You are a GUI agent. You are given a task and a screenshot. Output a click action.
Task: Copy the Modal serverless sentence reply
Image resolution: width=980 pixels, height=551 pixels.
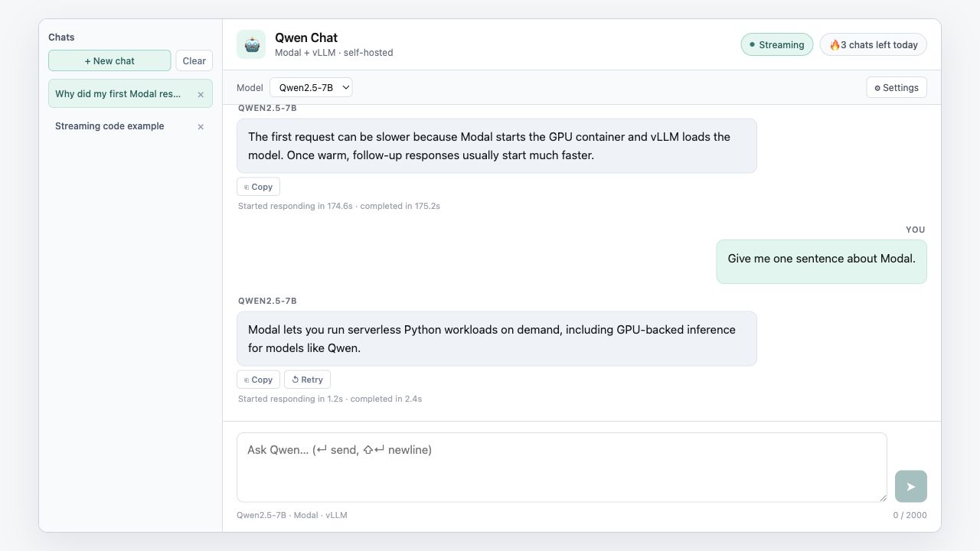click(258, 380)
